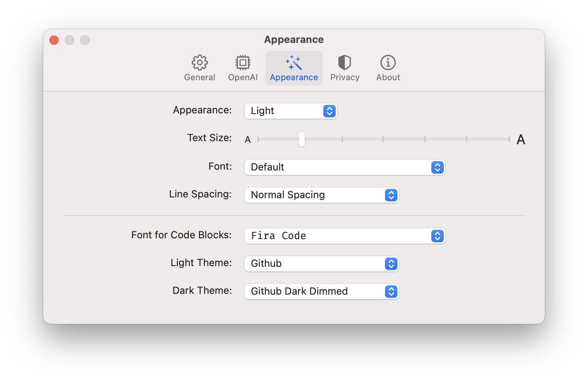Open the Appearance Light mode dropdown
The width and height of the screenshot is (588, 381).
click(x=291, y=111)
